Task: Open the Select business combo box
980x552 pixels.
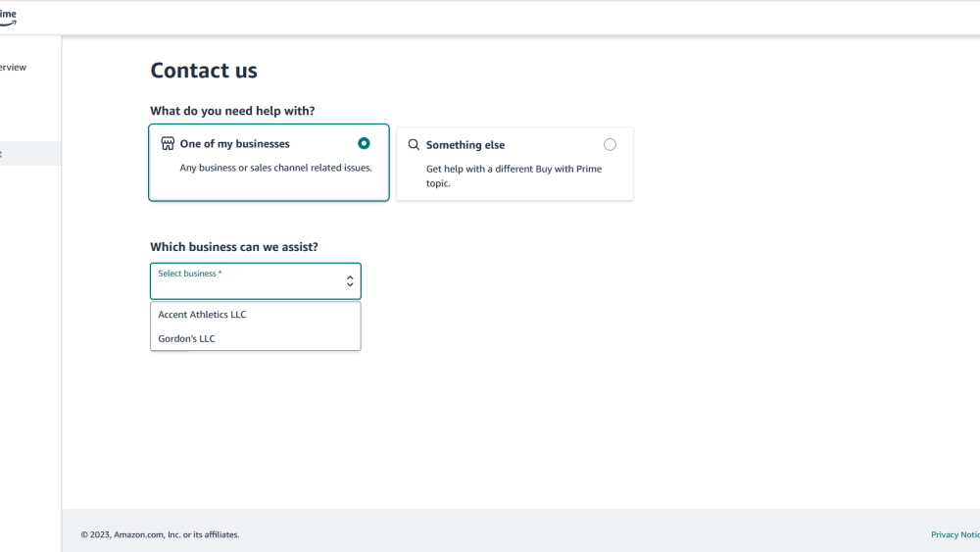Action: pos(255,281)
